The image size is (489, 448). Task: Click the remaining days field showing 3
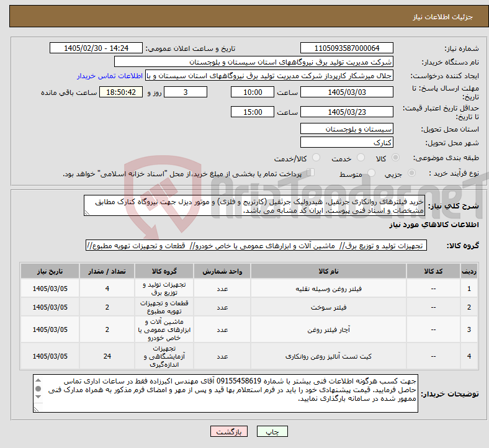pyautogui.click(x=186, y=92)
